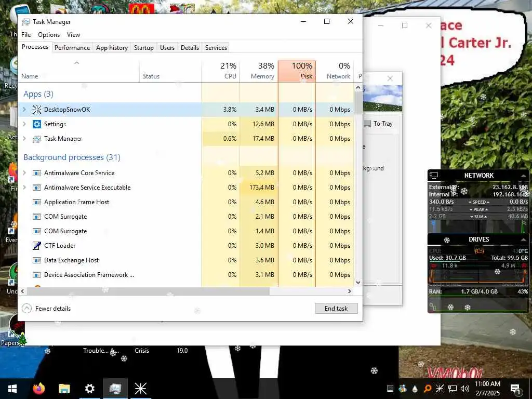Switch to the App history tab

click(x=112, y=48)
